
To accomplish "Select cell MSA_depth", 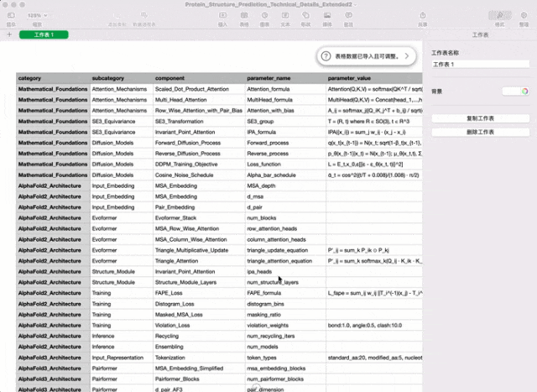I will pos(285,186).
